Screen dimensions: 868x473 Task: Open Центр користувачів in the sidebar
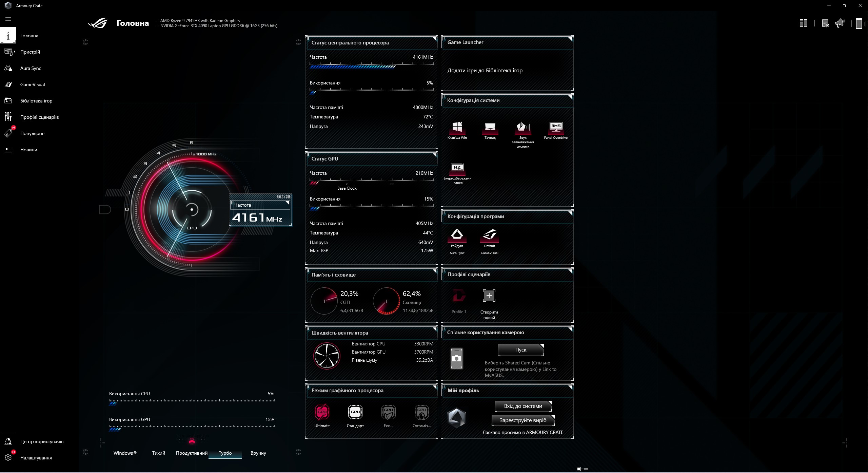coord(42,441)
